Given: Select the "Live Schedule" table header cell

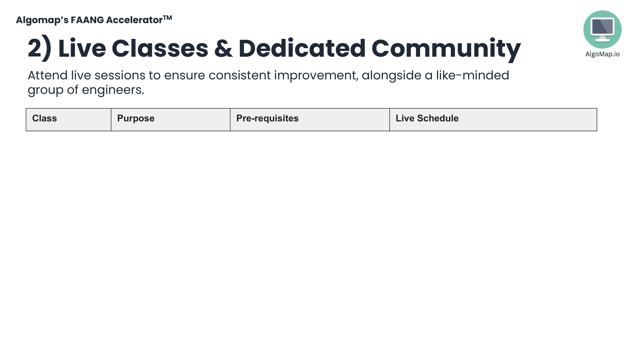Looking at the screenshot, I should click(x=493, y=119).
